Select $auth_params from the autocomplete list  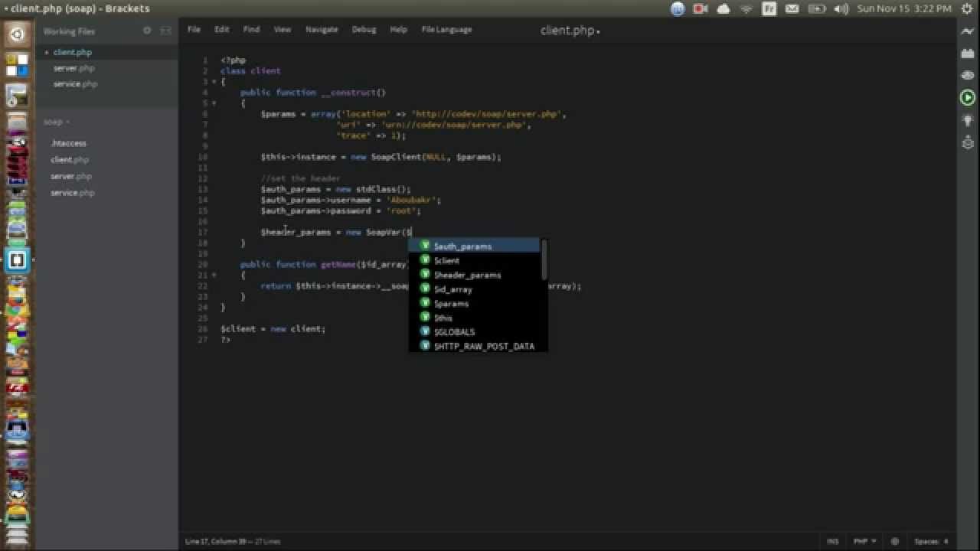[462, 246]
